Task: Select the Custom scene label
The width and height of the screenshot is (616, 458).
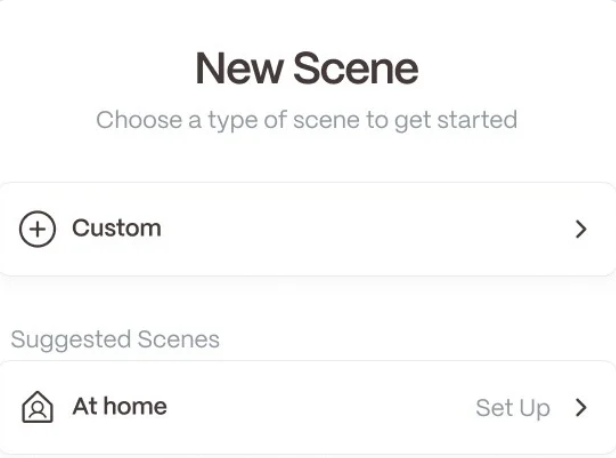Action: pos(117,228)
